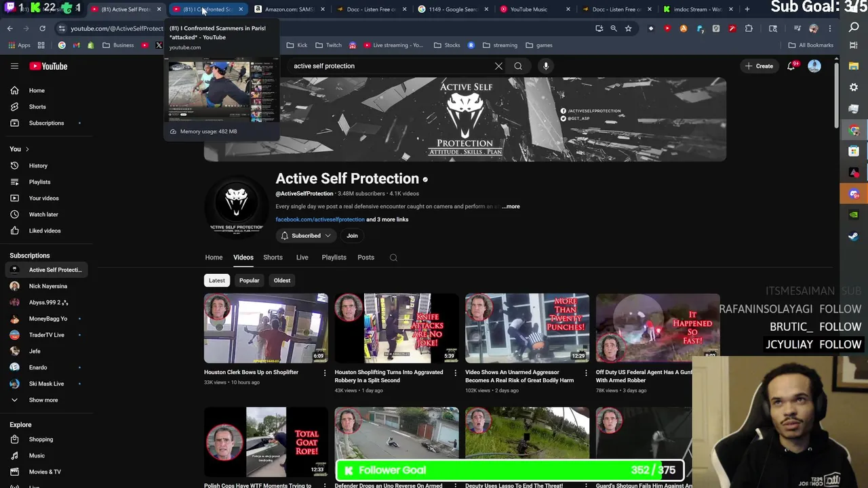Open Knife Attacks Are No Joke thumbnail
The width and height of the screenshot is (868, 488).
[x=397, y=328]
